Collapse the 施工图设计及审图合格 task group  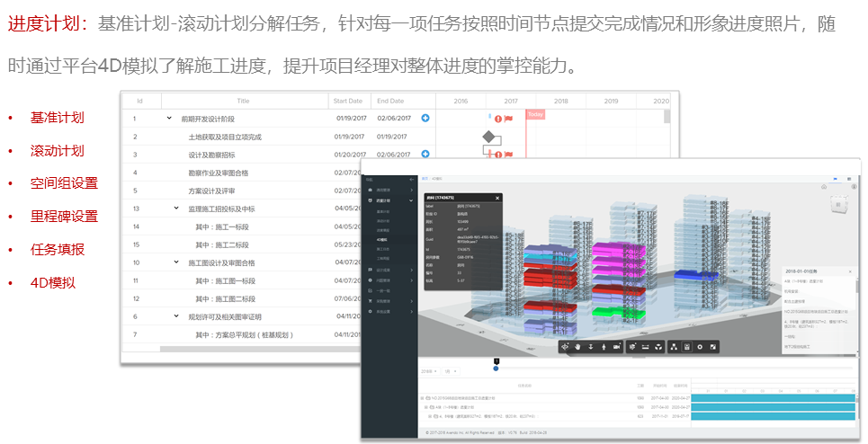[x=176, y=262]
